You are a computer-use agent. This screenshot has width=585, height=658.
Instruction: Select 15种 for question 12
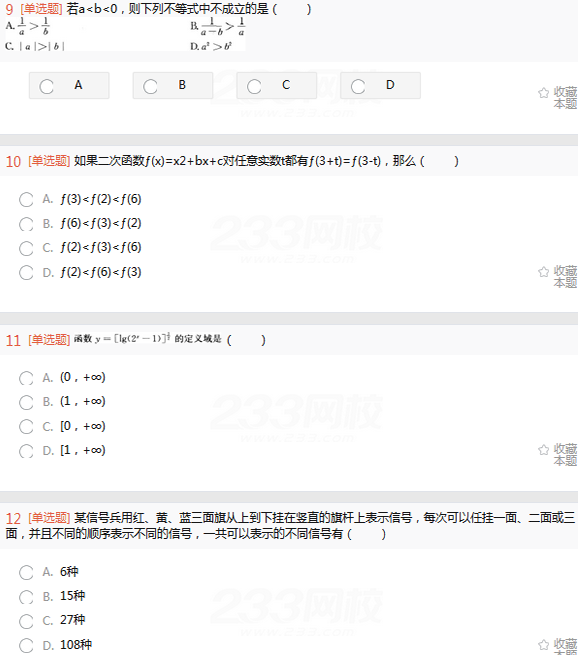pos(26,599)
